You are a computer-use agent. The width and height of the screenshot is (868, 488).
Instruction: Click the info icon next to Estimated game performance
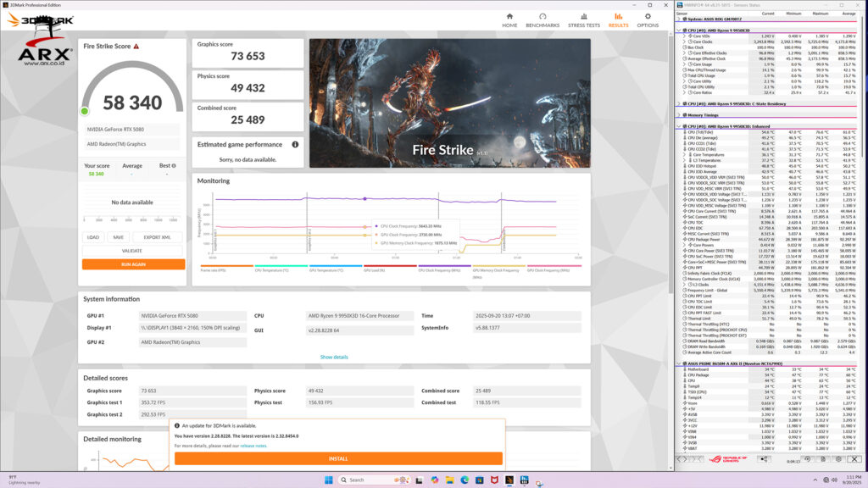pos(295,145)
